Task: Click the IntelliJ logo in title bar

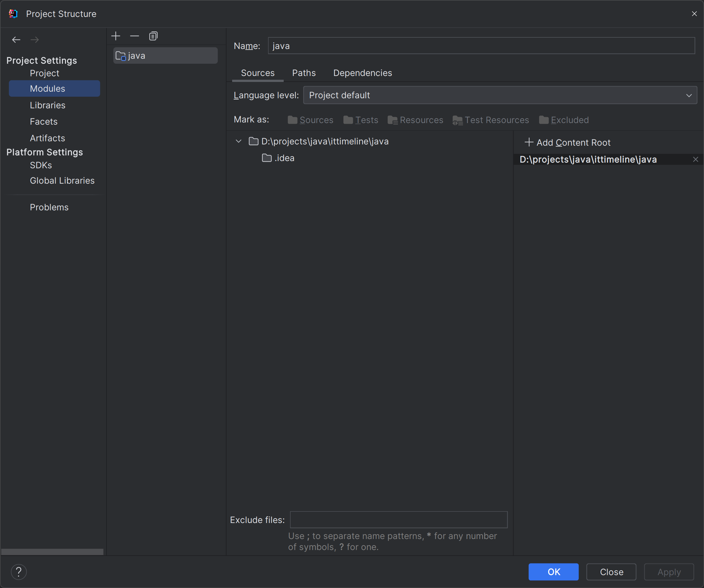Action: (x=13, y=14)
